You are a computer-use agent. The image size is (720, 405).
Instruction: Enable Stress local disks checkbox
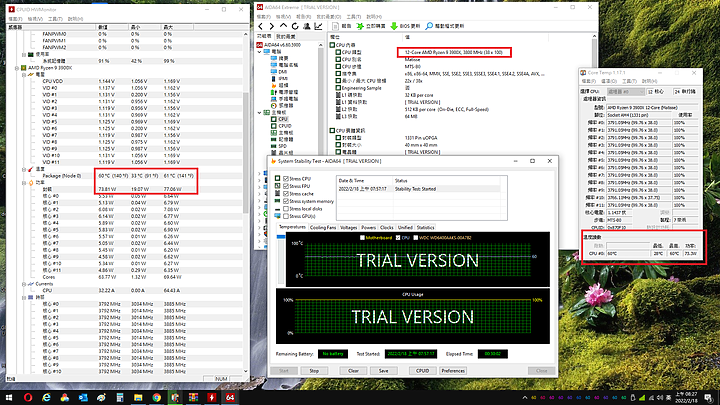286,208
